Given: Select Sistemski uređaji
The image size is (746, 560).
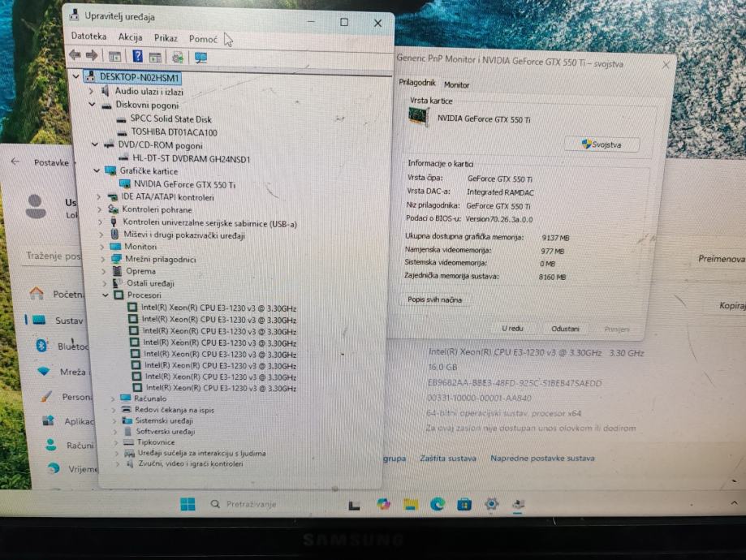Looking at the screenshot, I should pos(164,420).
